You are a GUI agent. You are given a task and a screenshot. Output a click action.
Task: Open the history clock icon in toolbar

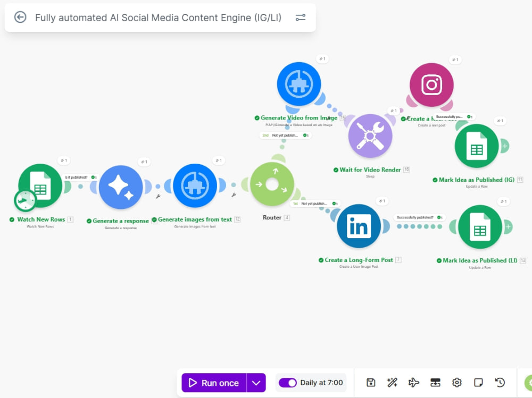point(500,383)
